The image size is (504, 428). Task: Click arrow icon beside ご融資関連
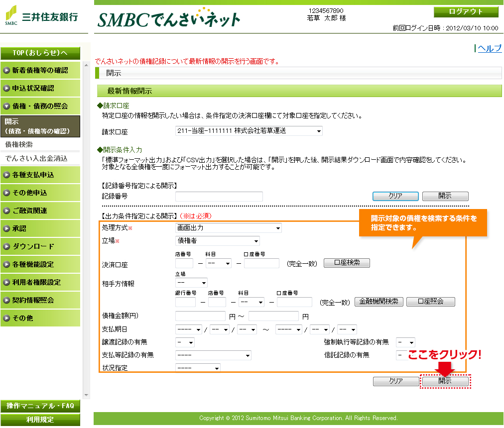coord(6,211)
